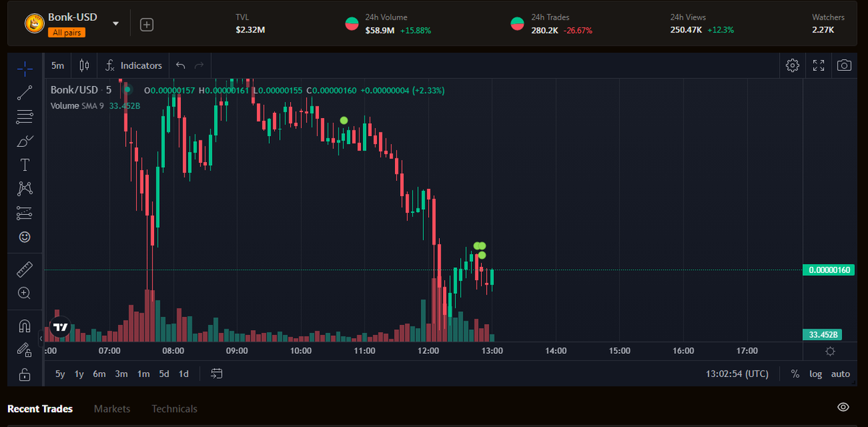
Task: Open the chart patterns tool
Action: click(25, 189)
